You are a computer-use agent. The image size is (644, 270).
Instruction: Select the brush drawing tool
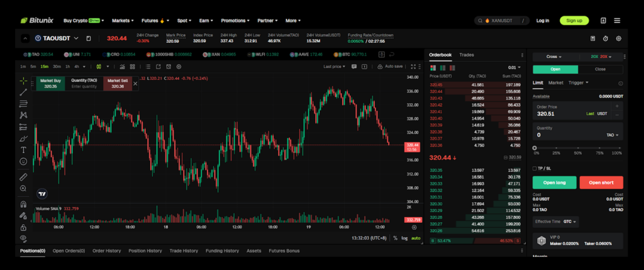(23, 138)
